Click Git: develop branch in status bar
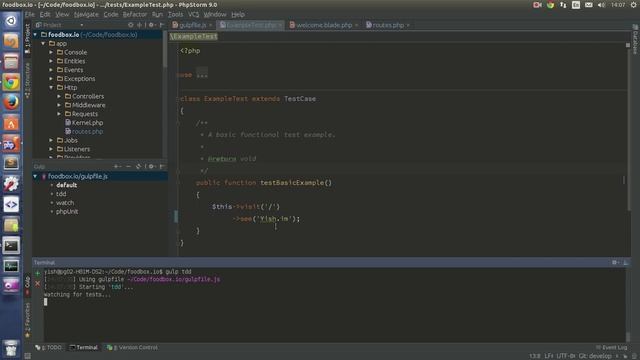640x360 pixels. [x=595, y=356]
